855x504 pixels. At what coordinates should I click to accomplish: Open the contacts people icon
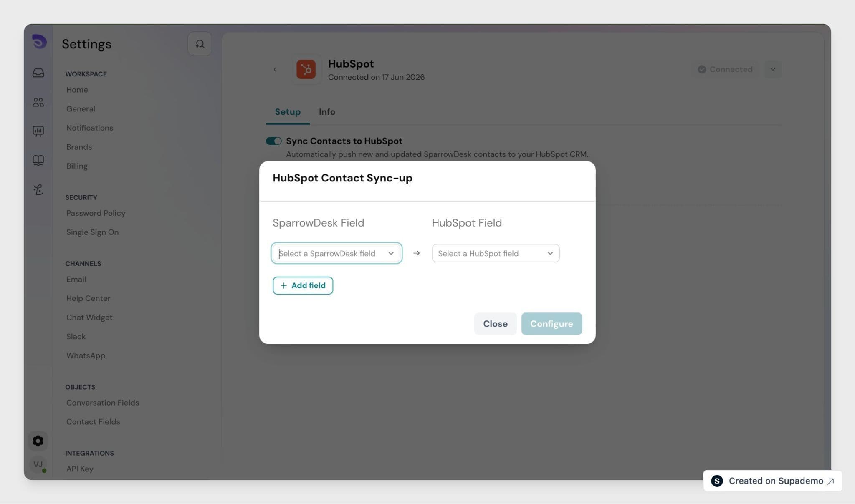pyautogui.click(x=38, y=102)
